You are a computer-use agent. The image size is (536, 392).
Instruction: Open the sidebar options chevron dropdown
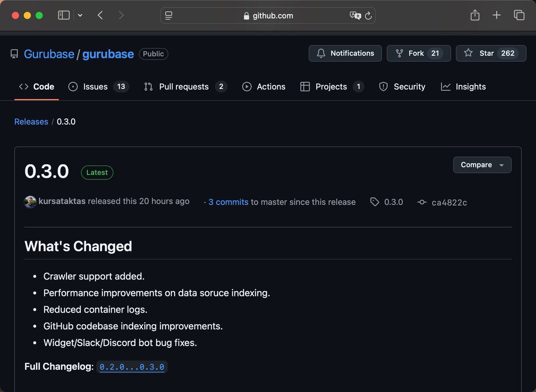point(80,15)
